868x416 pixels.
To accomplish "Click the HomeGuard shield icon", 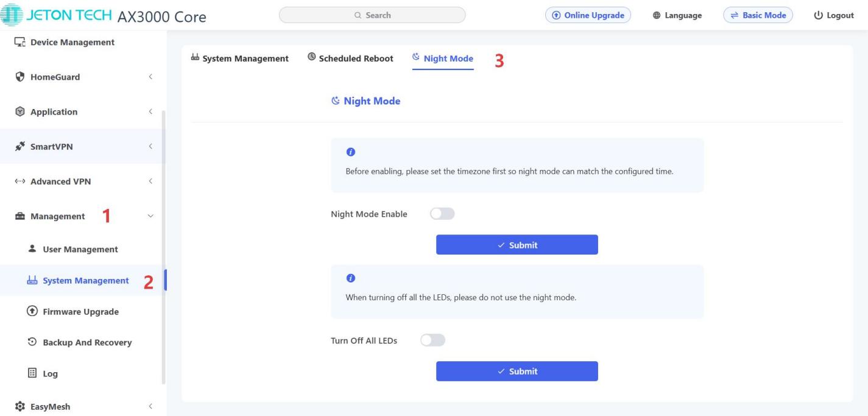I will coord(19,77).
